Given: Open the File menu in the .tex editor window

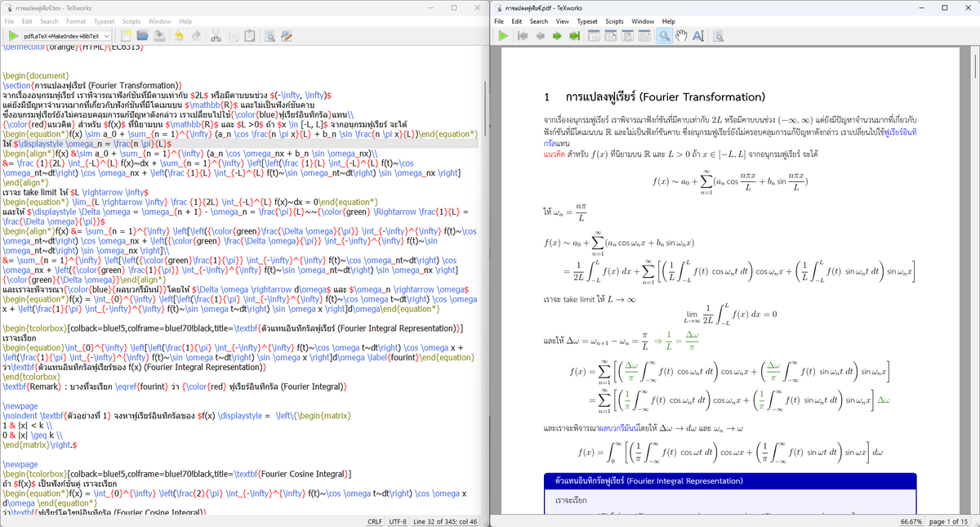Looking at the screenshot, I should pyautogui.click(x=9, y=21).
